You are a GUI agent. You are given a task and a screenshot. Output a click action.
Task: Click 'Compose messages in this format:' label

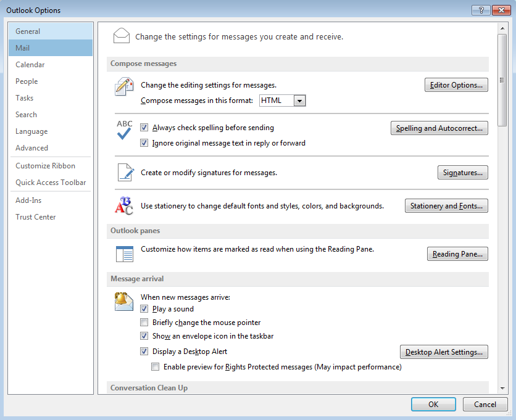[197, 101]
